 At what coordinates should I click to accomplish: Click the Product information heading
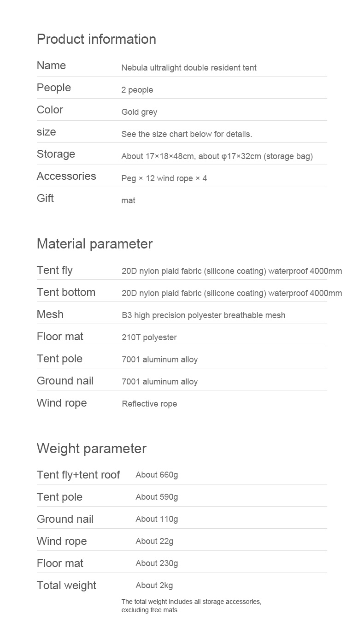(96, 39)
